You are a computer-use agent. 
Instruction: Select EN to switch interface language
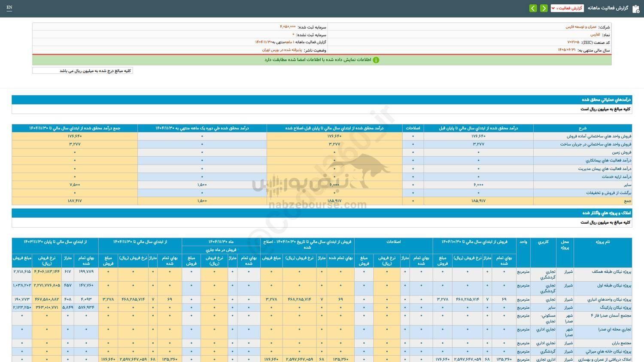point(9,8)
